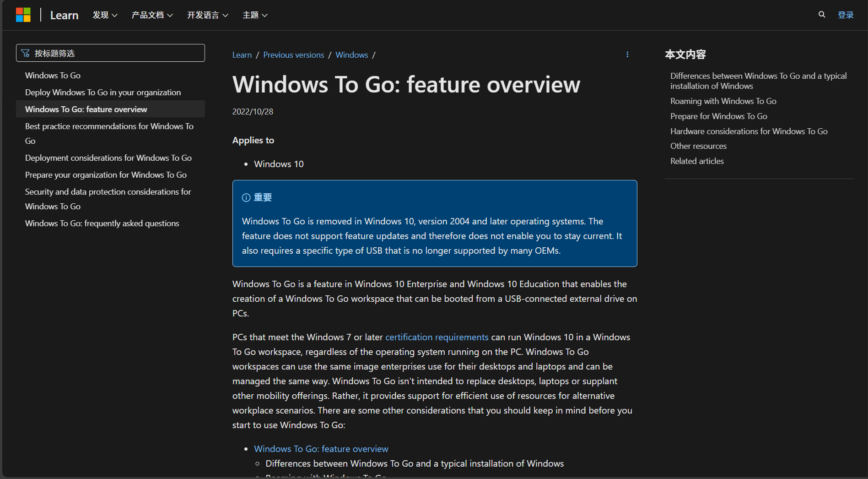This screenshot has height=479, width=868.
Task: Expand the 开发语言 dropdown
Action: [207, 15]
